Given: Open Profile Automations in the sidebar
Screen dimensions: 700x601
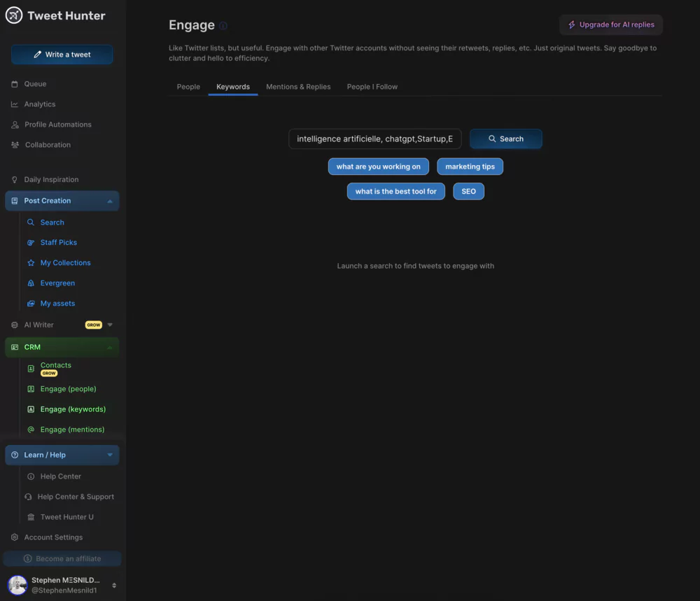Looking at the screenshot, I should 58,125.
